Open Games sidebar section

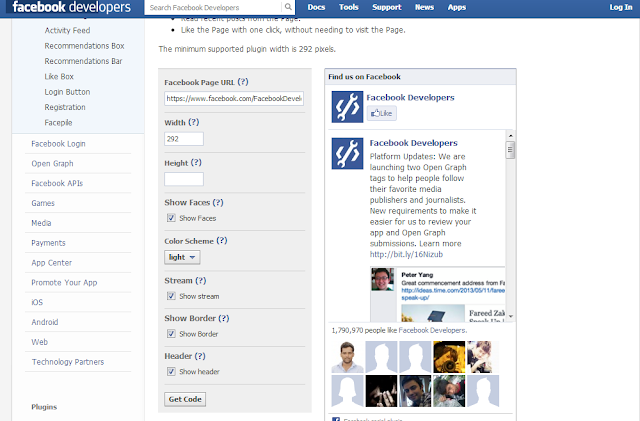click(43, 203)
